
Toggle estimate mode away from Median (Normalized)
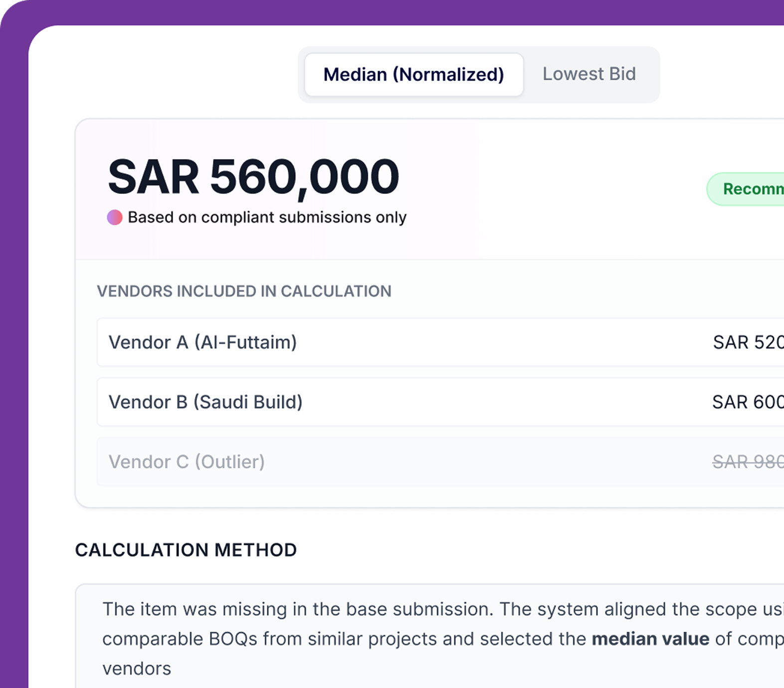point(589,74)
